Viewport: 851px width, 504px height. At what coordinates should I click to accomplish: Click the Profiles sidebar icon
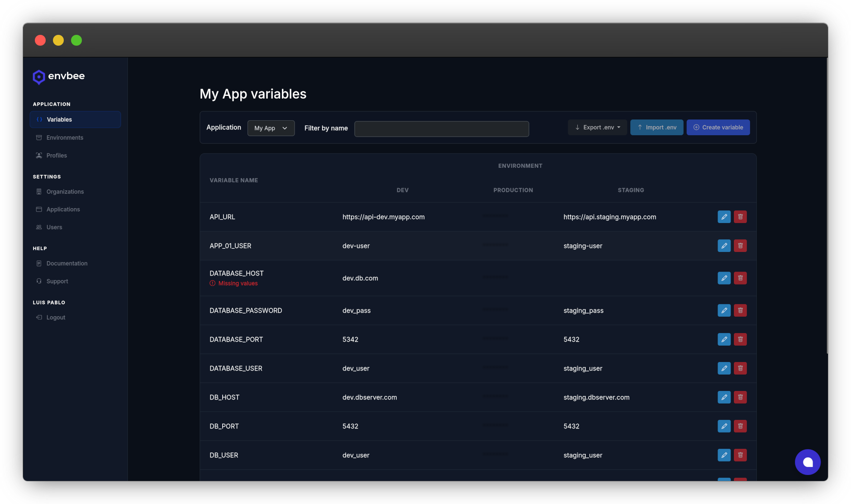(x=39, y=155)
